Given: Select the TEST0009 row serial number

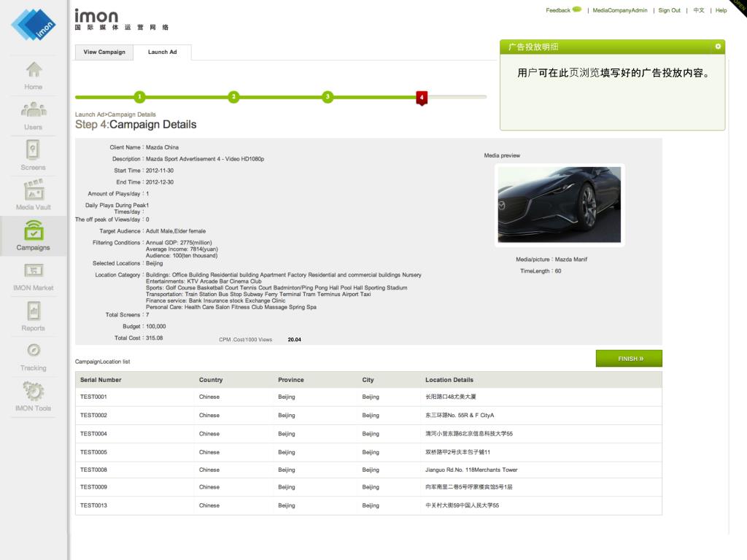Looking at the screenshot, I should (93, 487).
